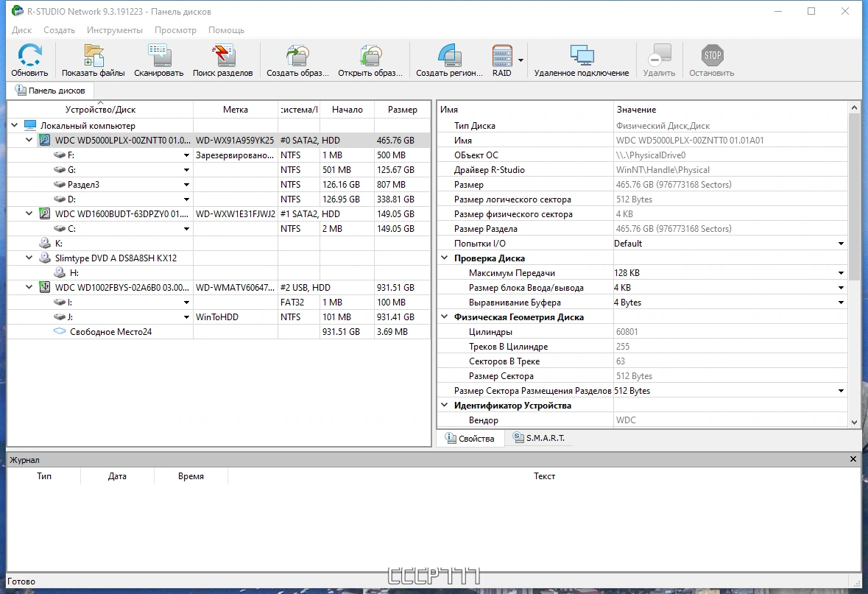Sort by Размер column header
This screenshot has width=868, height=594.
403,110
